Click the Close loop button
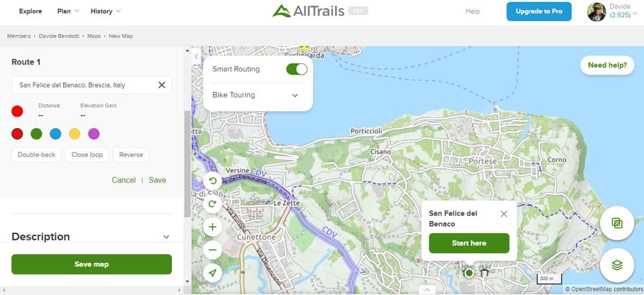Screen dimensions: 644x295 click(87, 155)
